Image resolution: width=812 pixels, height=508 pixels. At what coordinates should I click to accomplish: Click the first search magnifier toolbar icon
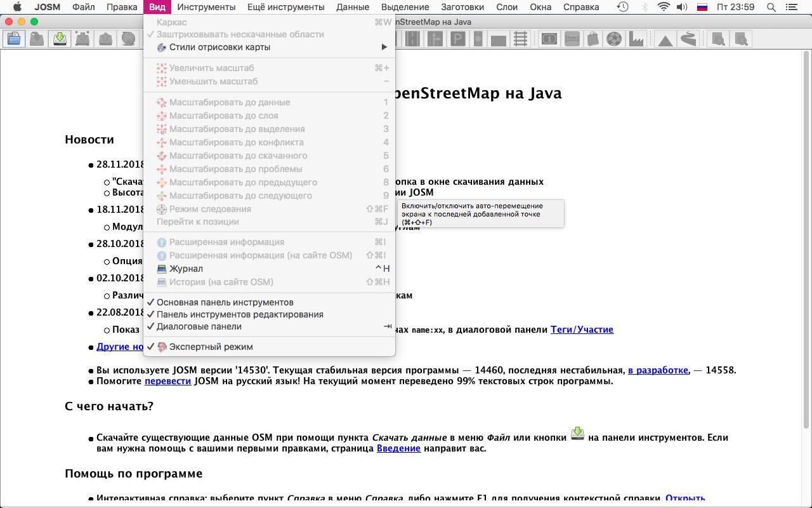718,39
